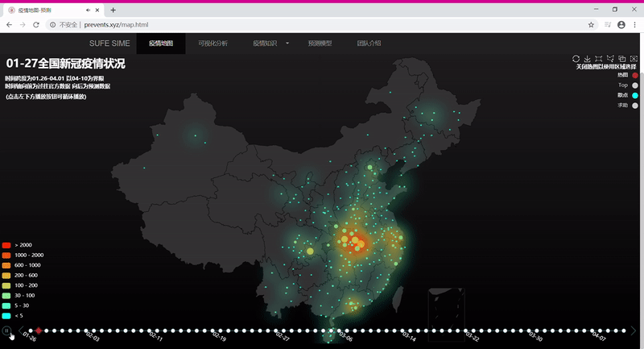Open the 可视化分析 nav tab
Image resolution: width=644 pixels, height=349 pixels.
point(213,44)
